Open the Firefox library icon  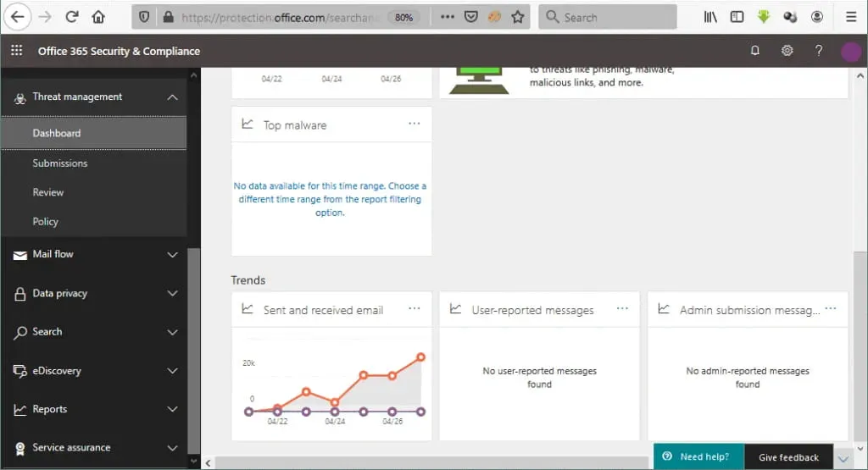pos(710,17)
